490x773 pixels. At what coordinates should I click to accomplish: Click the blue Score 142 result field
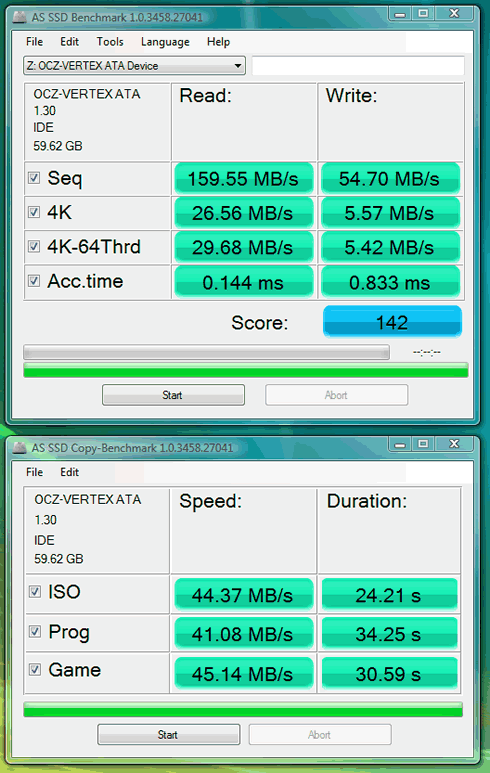(392, 322)
